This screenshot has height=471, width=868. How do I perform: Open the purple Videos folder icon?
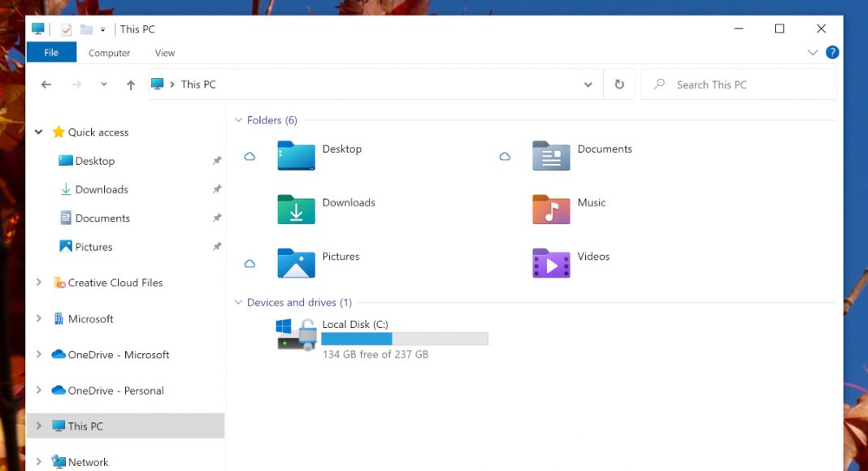tap(551, 262)
